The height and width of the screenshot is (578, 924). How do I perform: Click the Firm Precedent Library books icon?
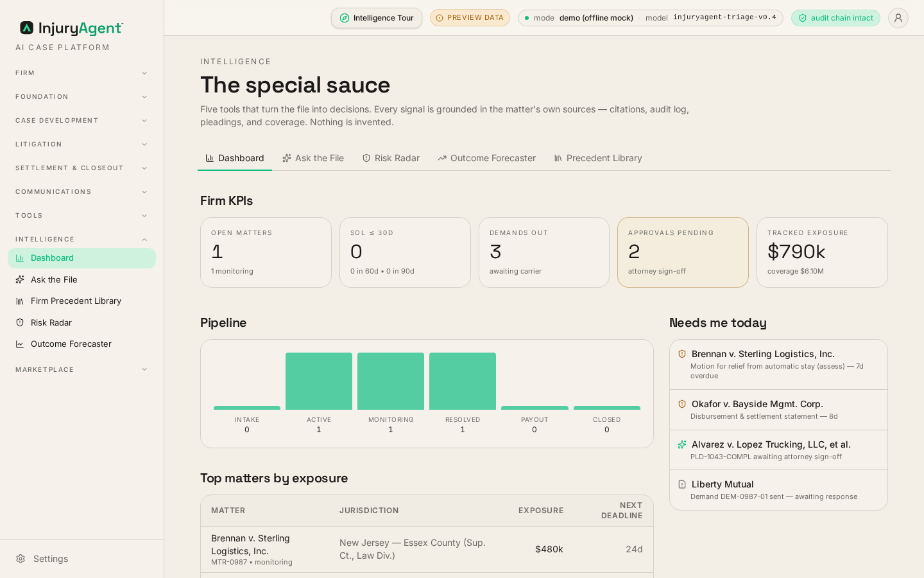pos(20,301)
